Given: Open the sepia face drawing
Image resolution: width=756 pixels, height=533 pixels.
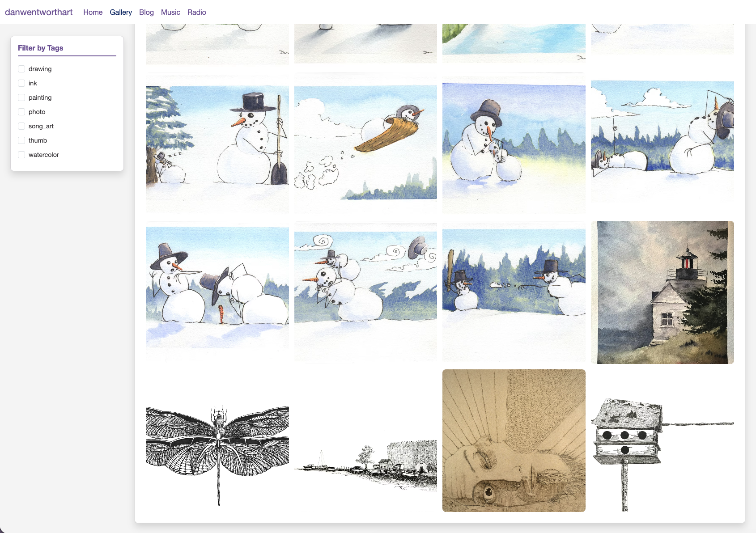Looking at the screenshot, I should pyautogui.click(x=514, y=440).
